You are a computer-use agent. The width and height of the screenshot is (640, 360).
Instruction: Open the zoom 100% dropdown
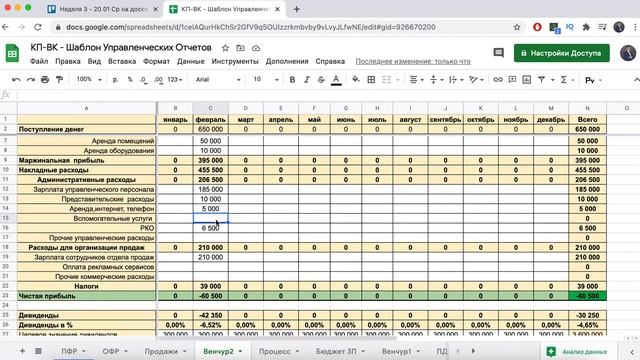[x=89, y=80]
